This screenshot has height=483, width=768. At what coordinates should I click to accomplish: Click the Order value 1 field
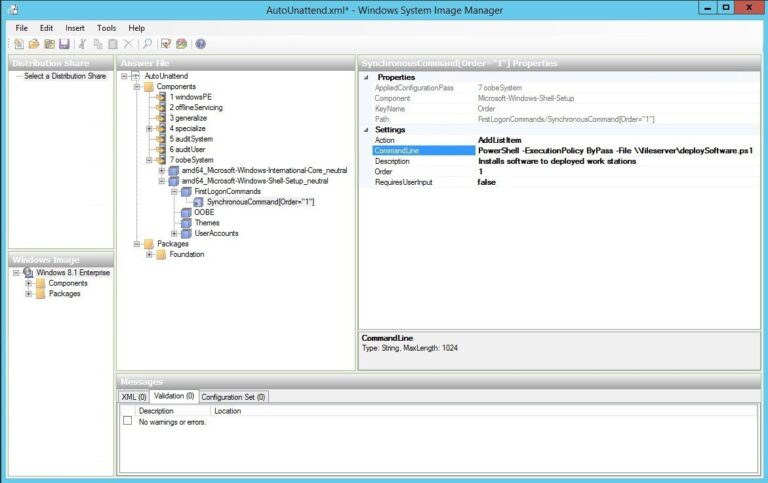click(617, 171)
